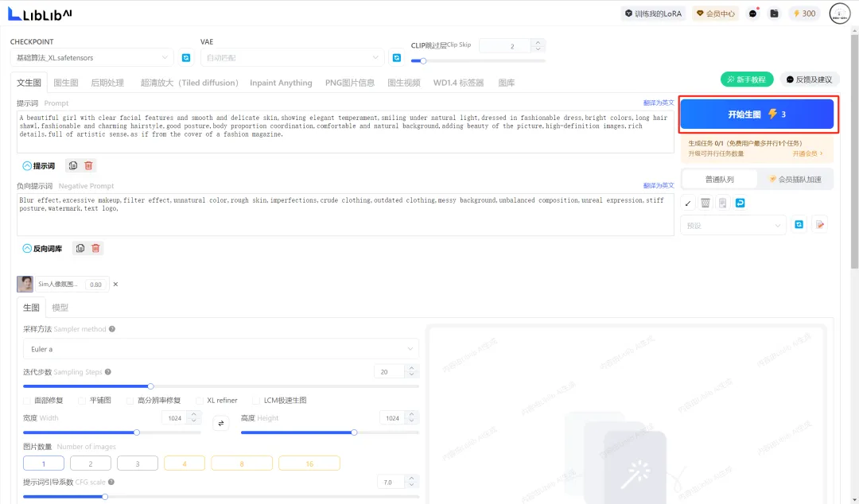Click the Sampling Steps slider

coord(221,386)
